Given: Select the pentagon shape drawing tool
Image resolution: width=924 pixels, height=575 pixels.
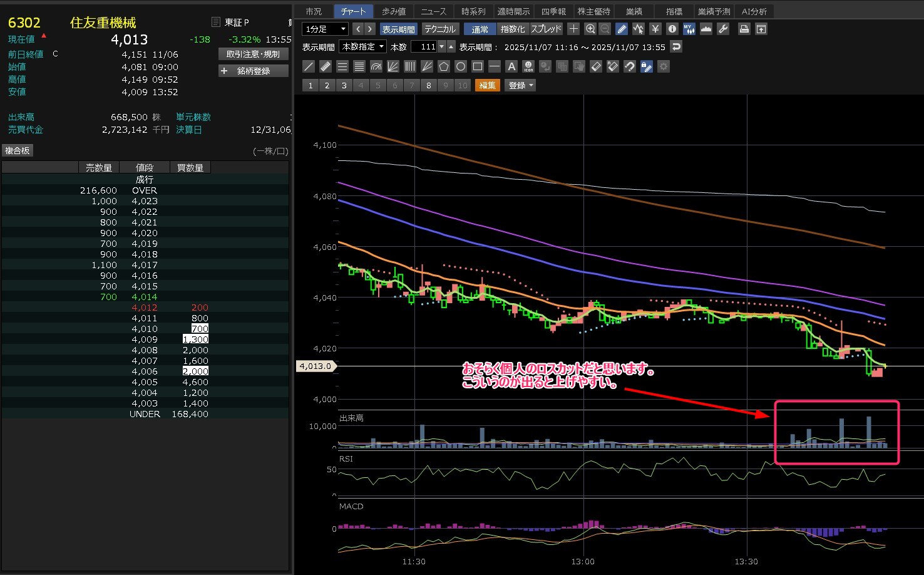Looking at the screenshot, I should 444,66.
